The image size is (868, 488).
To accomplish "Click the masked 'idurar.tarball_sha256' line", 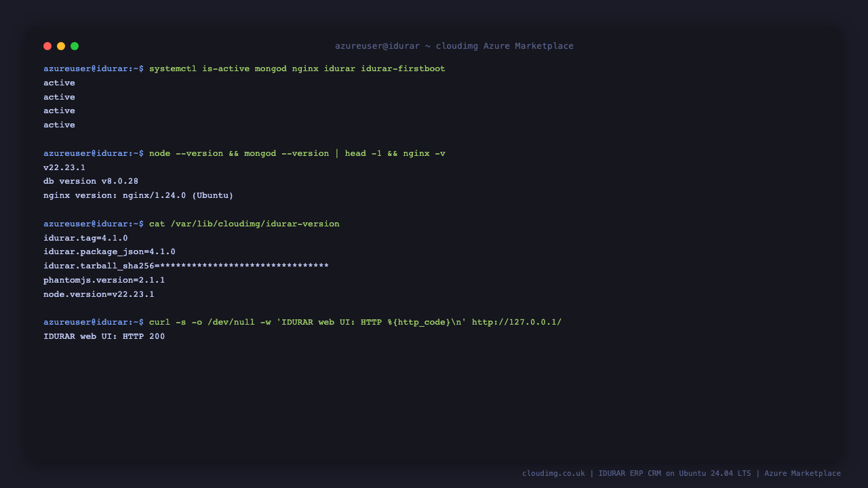I will 186,266.
